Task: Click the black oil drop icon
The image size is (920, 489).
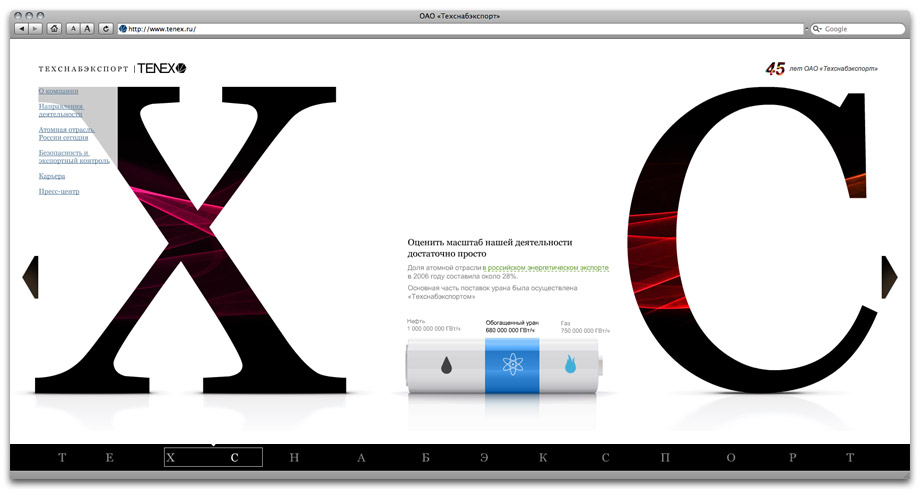Action: click(446, 366)
